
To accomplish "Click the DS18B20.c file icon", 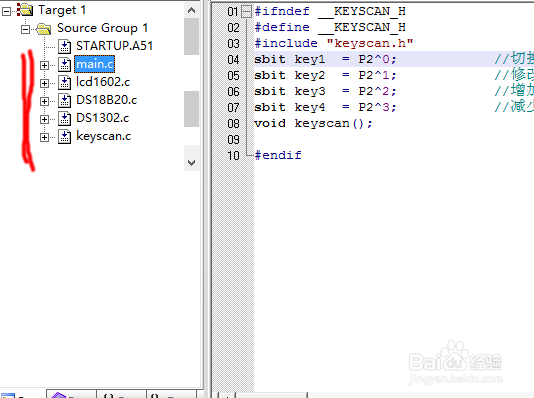I will 64,101.
